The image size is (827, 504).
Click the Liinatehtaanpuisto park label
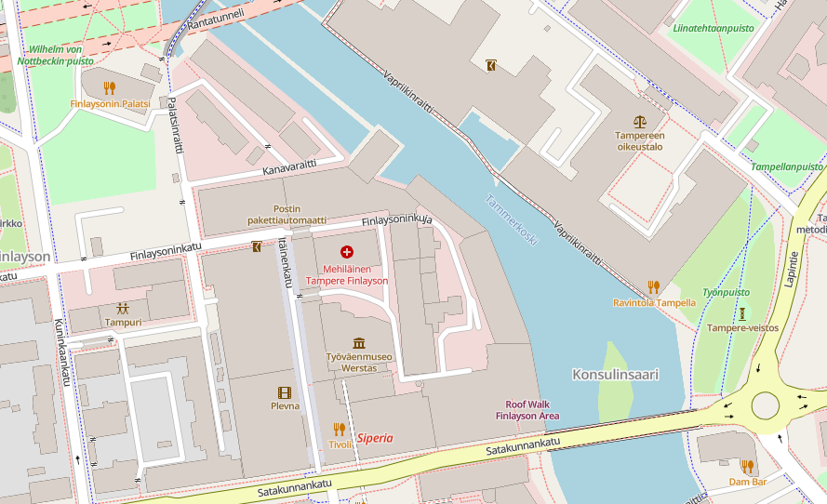pos(714,29)
